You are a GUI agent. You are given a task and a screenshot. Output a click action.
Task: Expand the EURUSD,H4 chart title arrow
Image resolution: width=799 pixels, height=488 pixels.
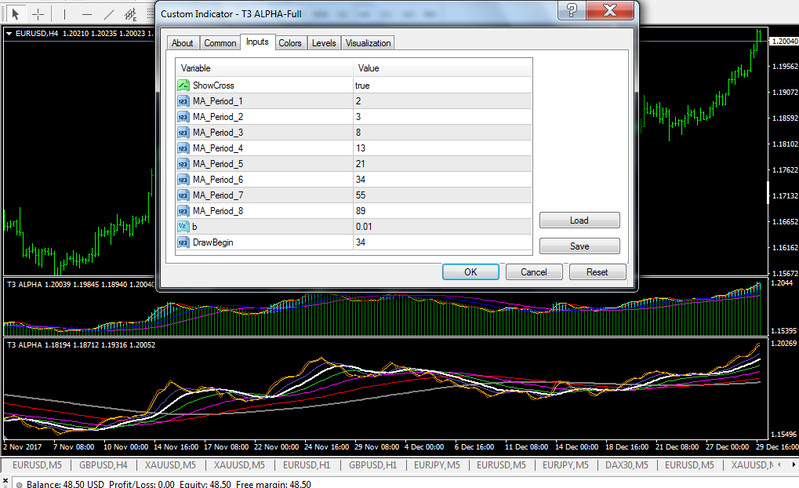click(x=10, y=33)
